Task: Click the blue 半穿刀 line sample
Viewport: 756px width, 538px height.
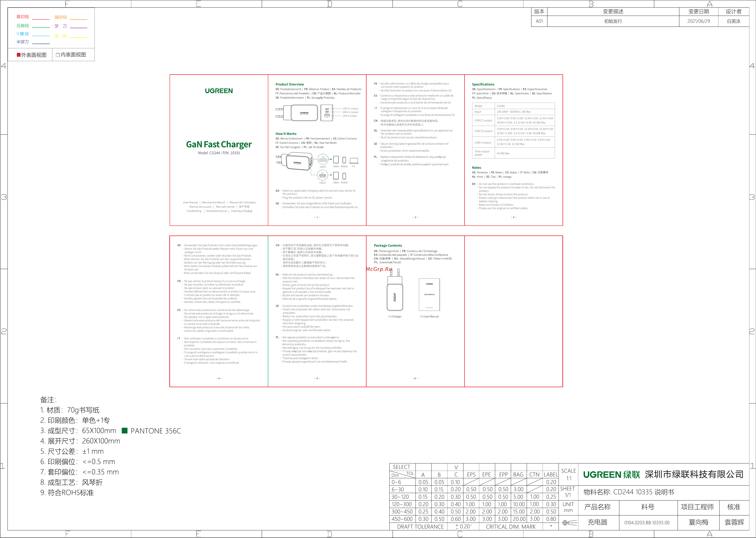Action: (41, 44)
